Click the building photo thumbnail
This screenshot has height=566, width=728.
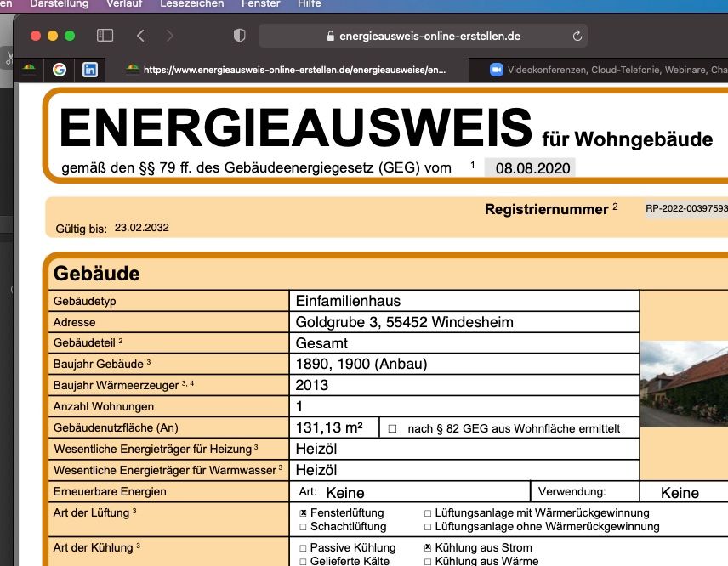click(684, 384)
